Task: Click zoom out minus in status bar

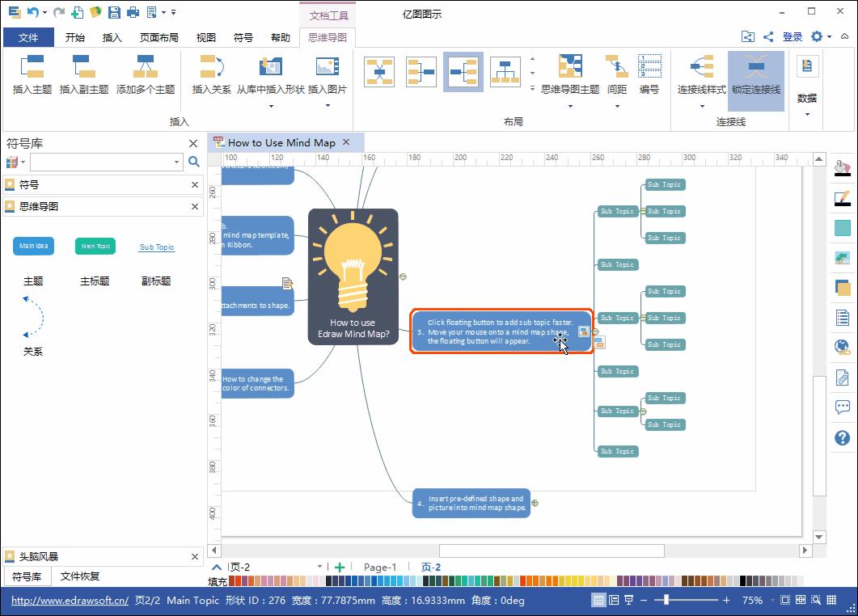Action: pos(644,600)
